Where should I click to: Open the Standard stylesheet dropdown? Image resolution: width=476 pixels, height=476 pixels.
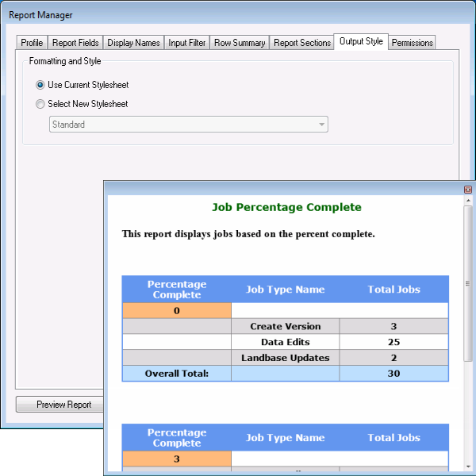pos(189,125)
